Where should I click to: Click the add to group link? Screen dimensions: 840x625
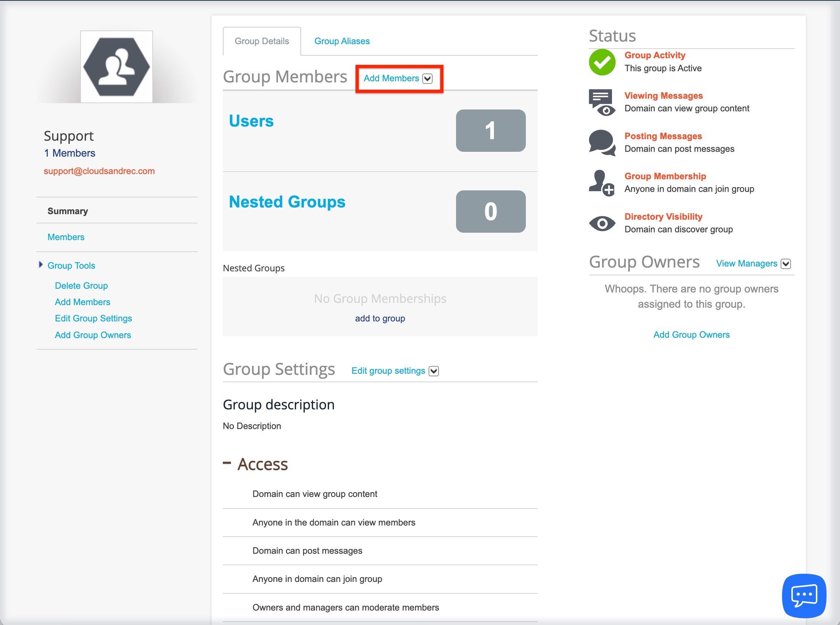coord(380,318)
